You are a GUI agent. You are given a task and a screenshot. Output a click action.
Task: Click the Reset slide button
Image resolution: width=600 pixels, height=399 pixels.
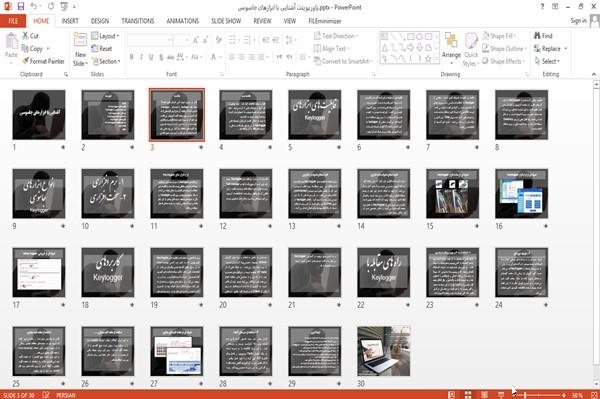coord(102,49)
